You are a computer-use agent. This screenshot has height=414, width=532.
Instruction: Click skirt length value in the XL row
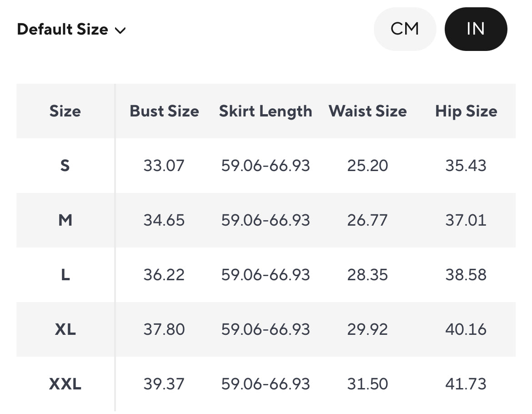click(x=266, y=329)
